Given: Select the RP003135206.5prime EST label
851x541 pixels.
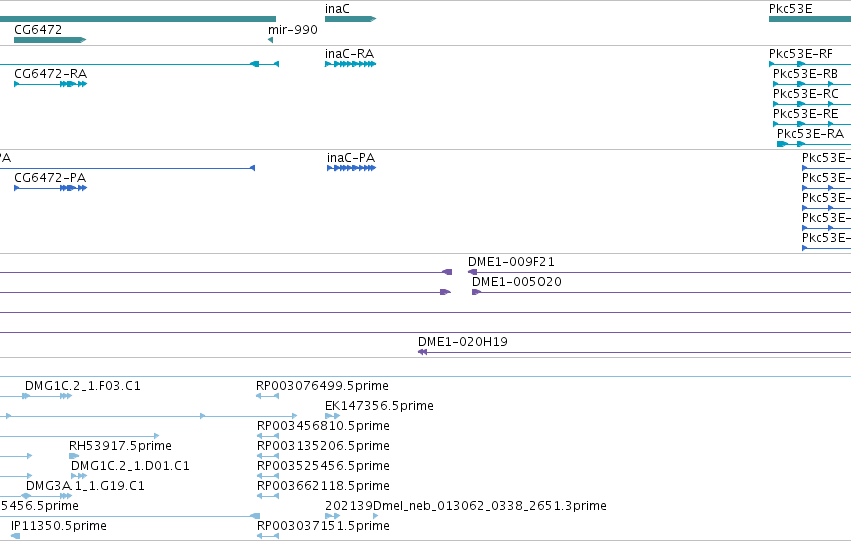Looking at the screenshot, I should click(x=323, y=446).
